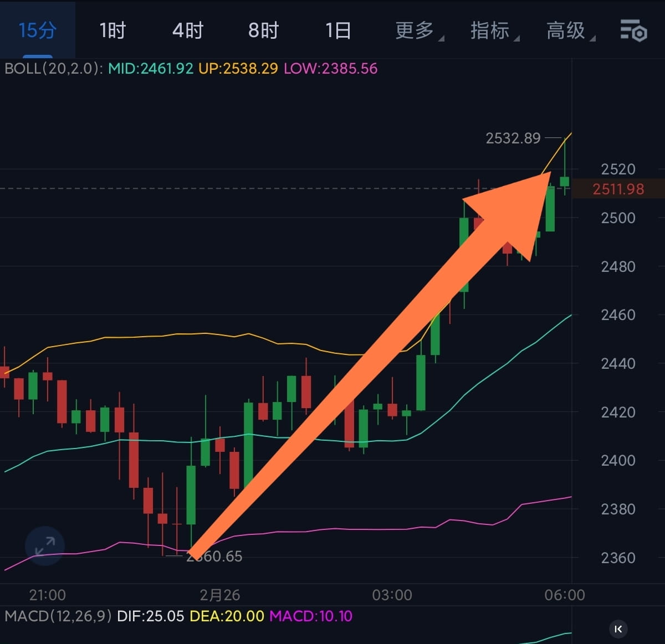Image resolution: width=665 pixels, height=644 pixels.
Task: Click the LOW:2385.56 value
Action: tap(331, 69)
